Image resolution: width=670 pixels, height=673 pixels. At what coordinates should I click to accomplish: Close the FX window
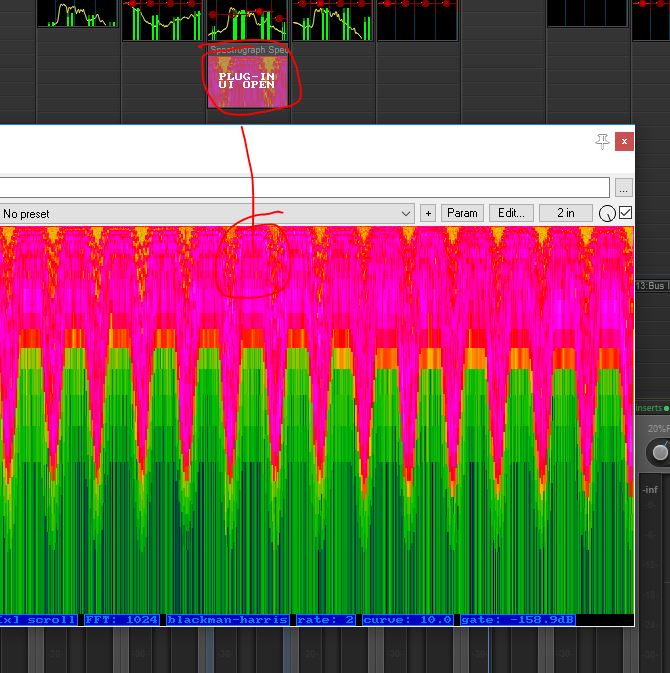click(x=624, y=141)
